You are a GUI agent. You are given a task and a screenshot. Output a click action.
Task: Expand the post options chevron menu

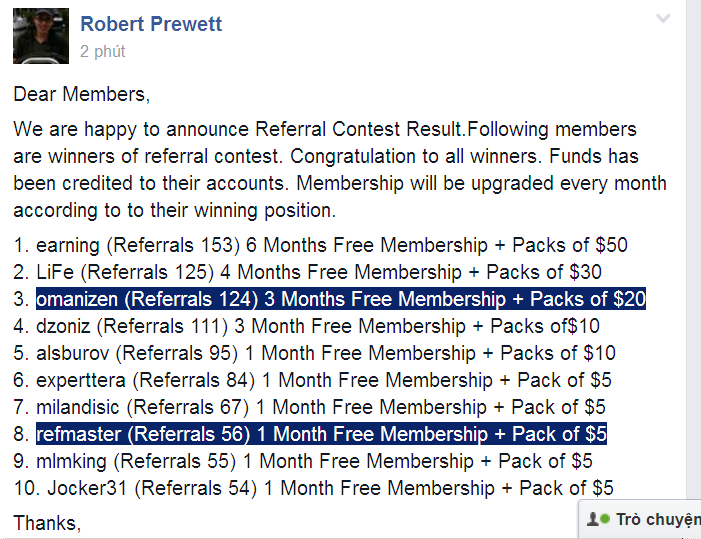[x=662, y=19]
